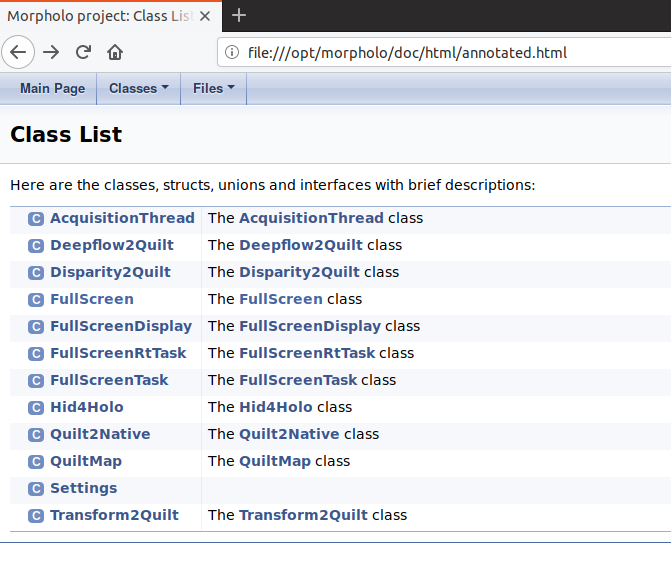Viewport: 671px width, 573px height.
Task: Open the browser home page
Action: click(115, 52)
